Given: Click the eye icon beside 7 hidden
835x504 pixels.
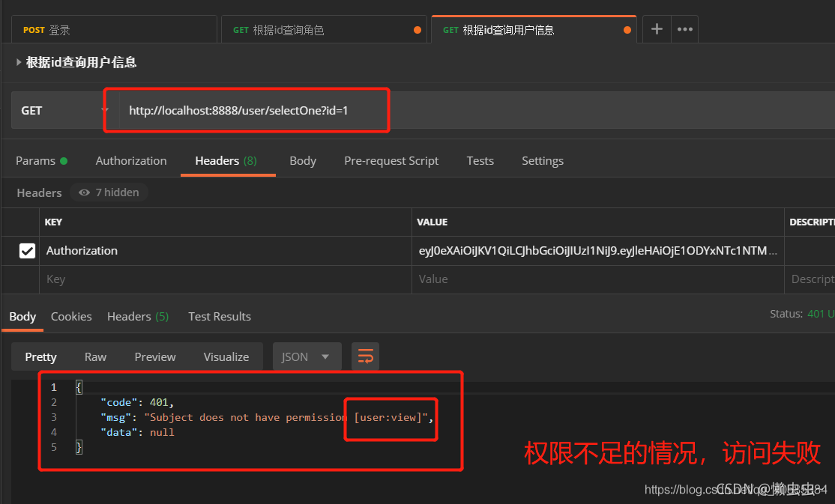Looking at the screenshot, I should tap(84, 192).
